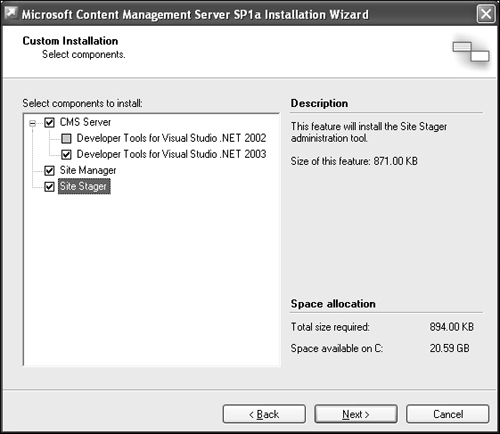Close the Installation Wizard window
500x434 pixels.
click(486, 14)
